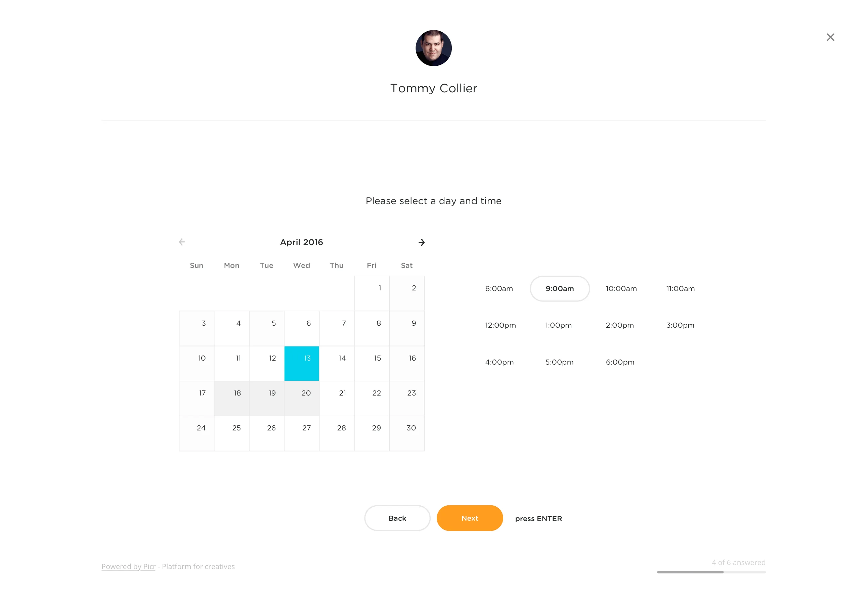Image resolution: width=868 pixels, height=603 pixels.
Task: Select the 12:00pm time slot
Action: click(499, 325)
